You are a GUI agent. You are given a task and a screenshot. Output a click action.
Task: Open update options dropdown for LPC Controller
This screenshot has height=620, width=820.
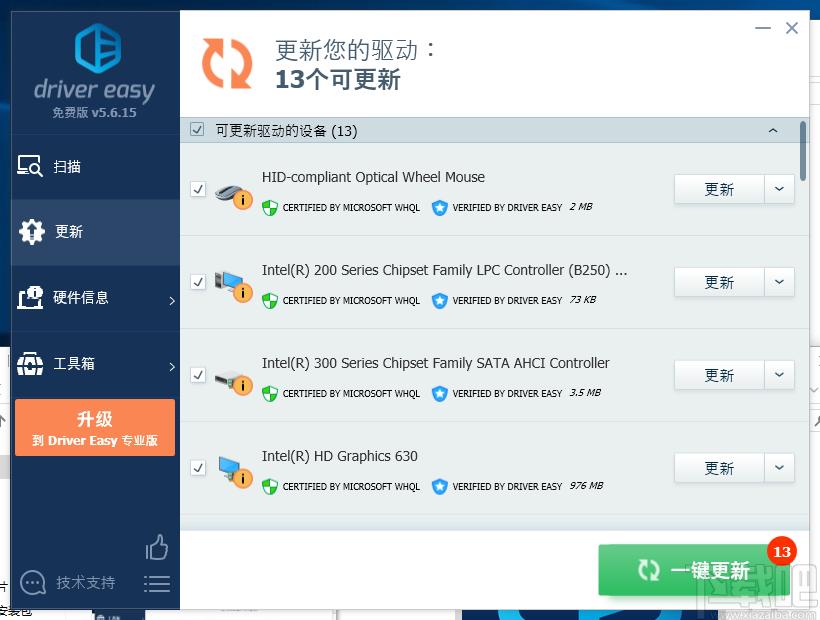pyautogui.click(x=779, y=282)
